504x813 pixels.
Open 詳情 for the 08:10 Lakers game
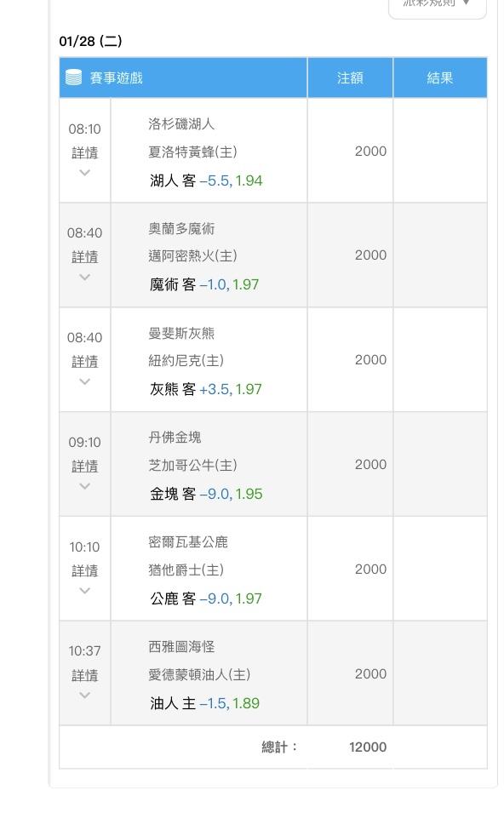tap(84, 153)
